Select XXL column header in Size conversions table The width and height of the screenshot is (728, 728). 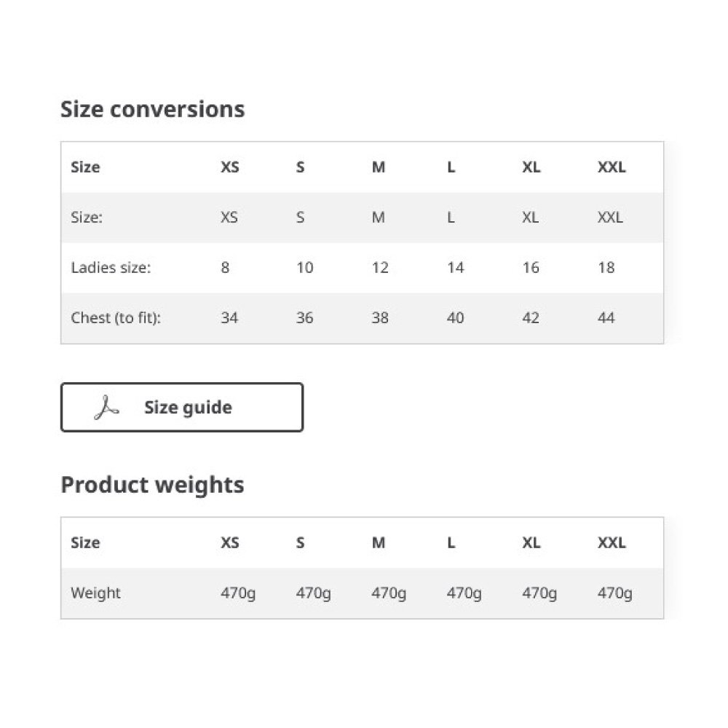[x=612, y=167]
